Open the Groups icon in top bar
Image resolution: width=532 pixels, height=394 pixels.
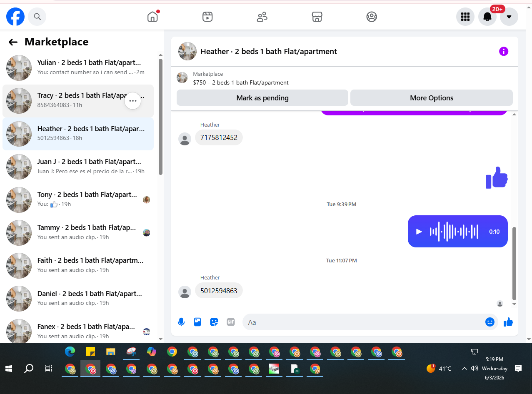click(372, 17)
